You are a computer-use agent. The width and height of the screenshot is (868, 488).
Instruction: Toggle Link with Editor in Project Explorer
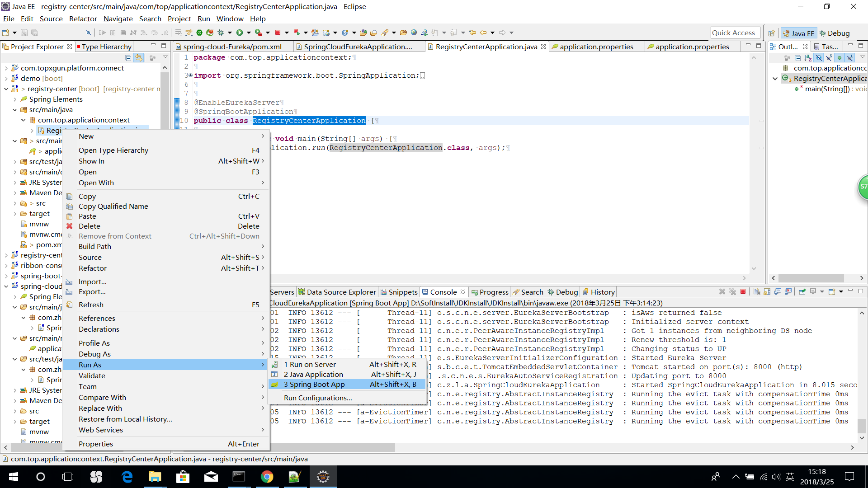(x=139, y=58)
